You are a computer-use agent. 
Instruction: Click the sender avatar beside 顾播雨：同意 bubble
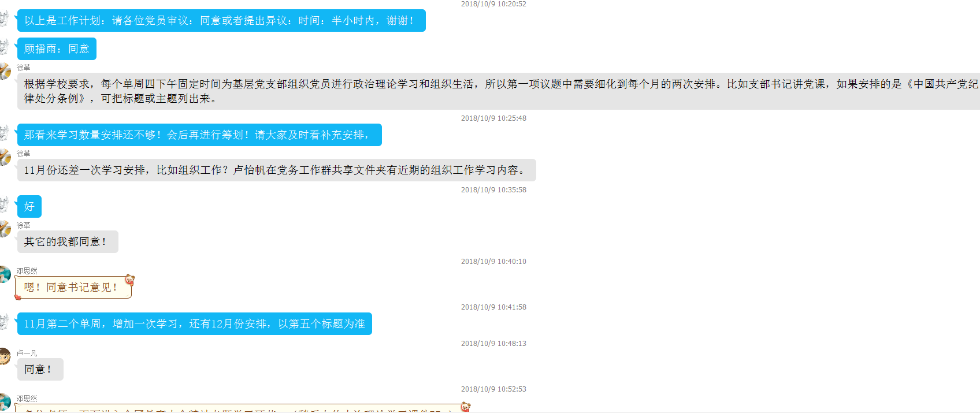(x=5, y=47)
